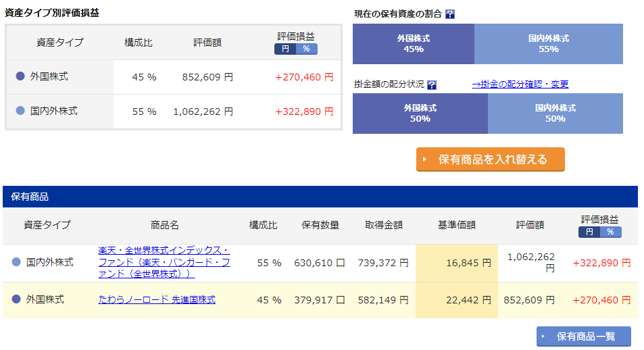Open たわらノーロード 先進国株式 link

click(x=157, y=300)
